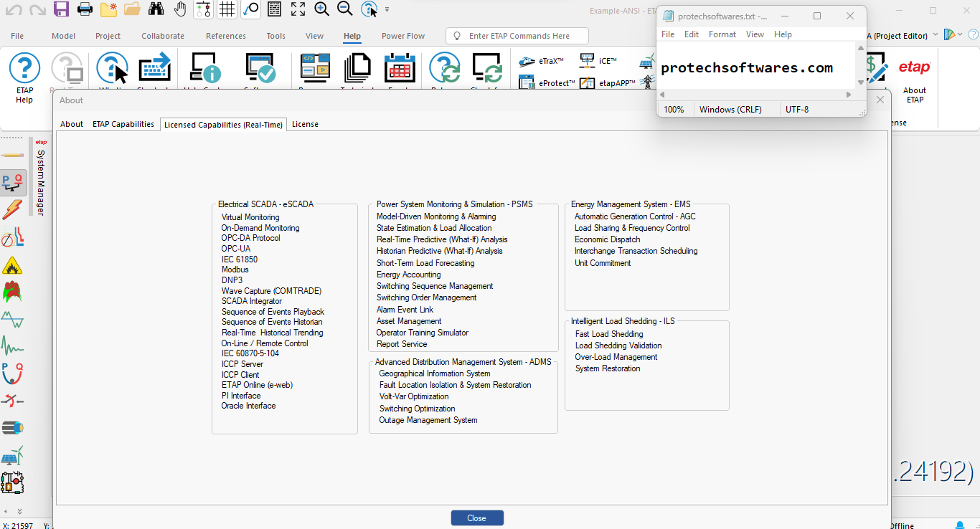Launch eProtect from ribbon
Viewport: 980px width, 529px height.
pyautogui.click(x=547, y=83)
